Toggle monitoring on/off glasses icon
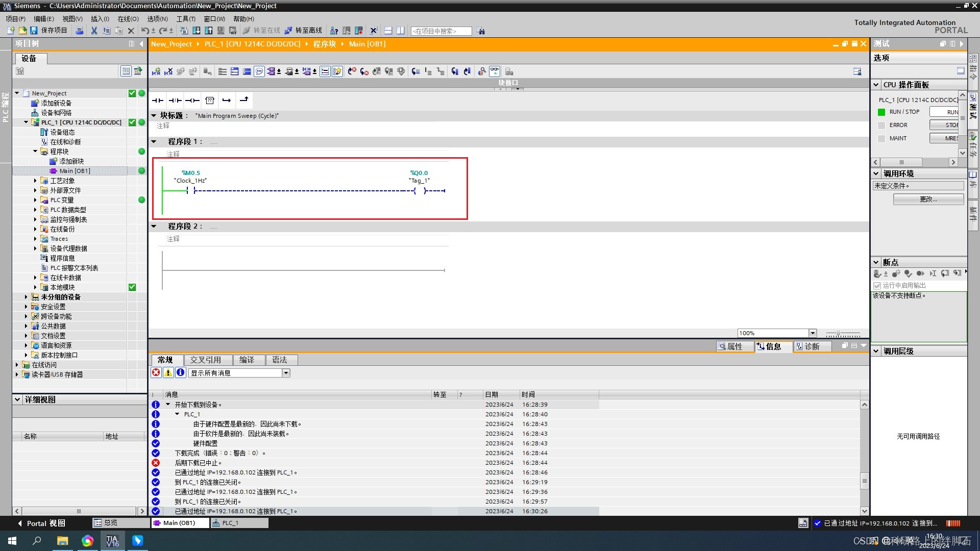980x551 pixels. coord(495,71)
